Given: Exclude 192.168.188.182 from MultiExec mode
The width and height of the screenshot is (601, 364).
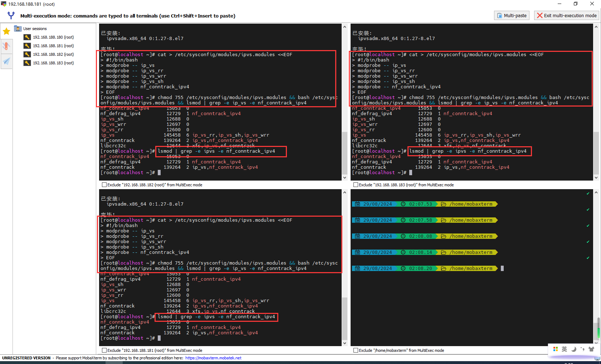Looking at the screenshot, I should [104, 185].
